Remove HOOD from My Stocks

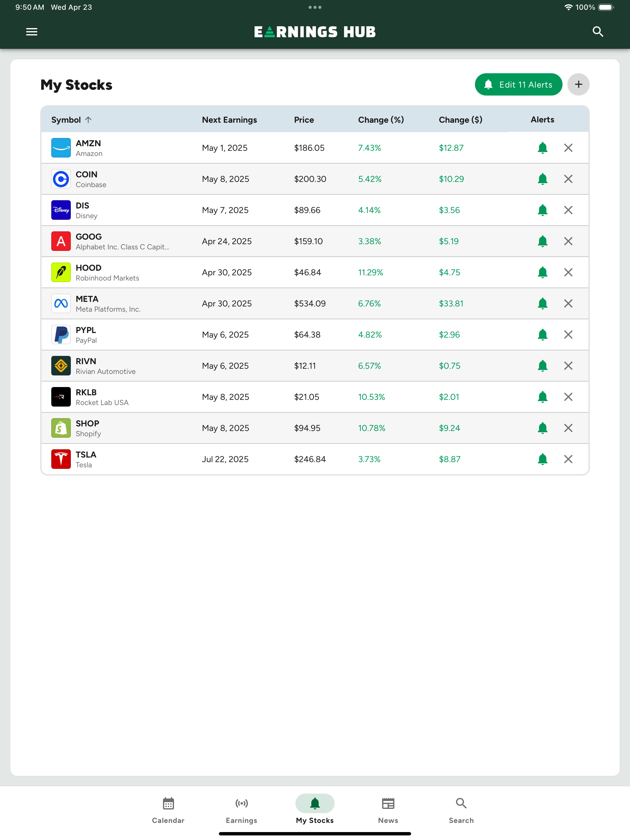click(x=568, y=272)
